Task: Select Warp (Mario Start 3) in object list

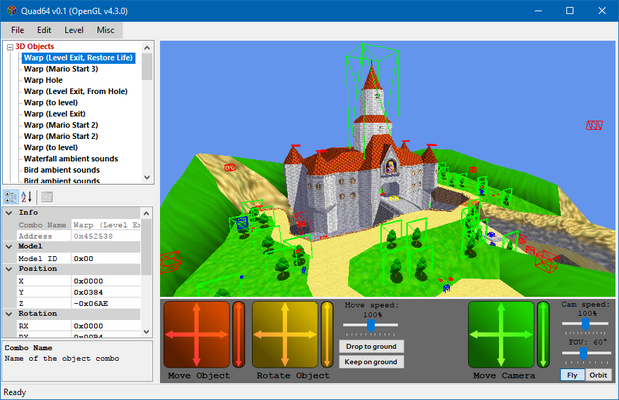Action: click(x=63, y=69)
